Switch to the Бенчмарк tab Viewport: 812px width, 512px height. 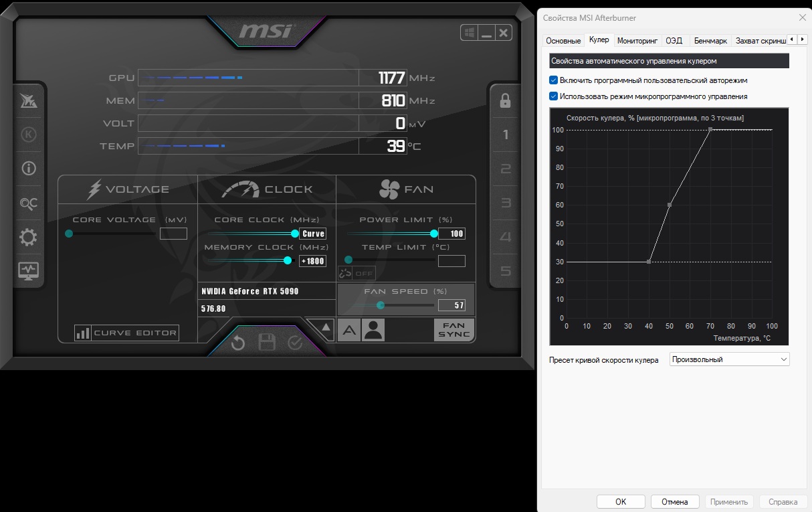(710, 41)
